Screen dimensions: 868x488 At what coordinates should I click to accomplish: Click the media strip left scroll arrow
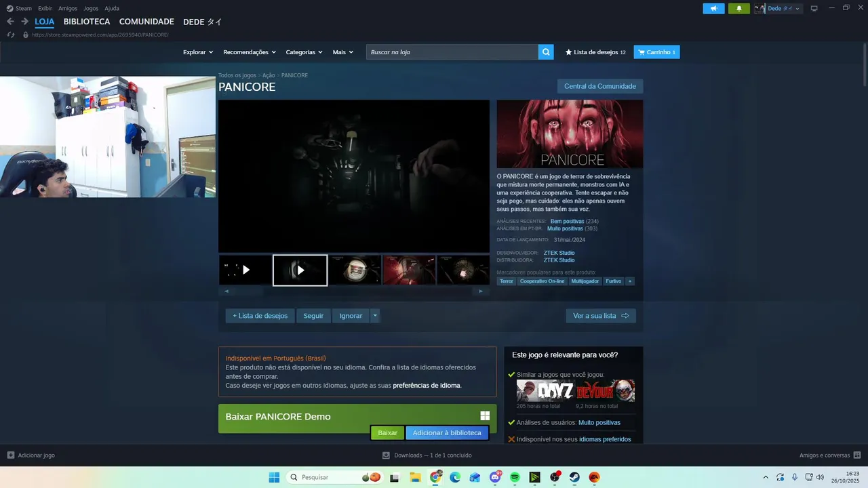click(x=226, y=291)
